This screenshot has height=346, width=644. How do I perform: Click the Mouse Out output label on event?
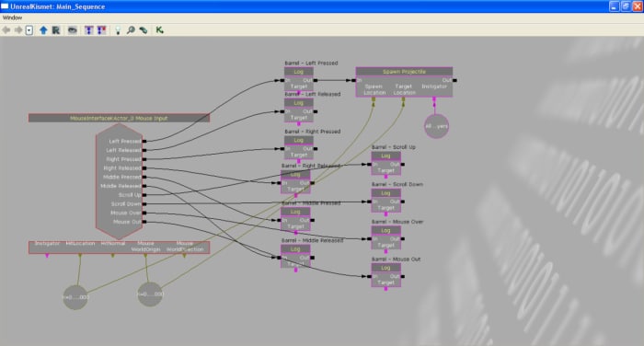(127, 222)
